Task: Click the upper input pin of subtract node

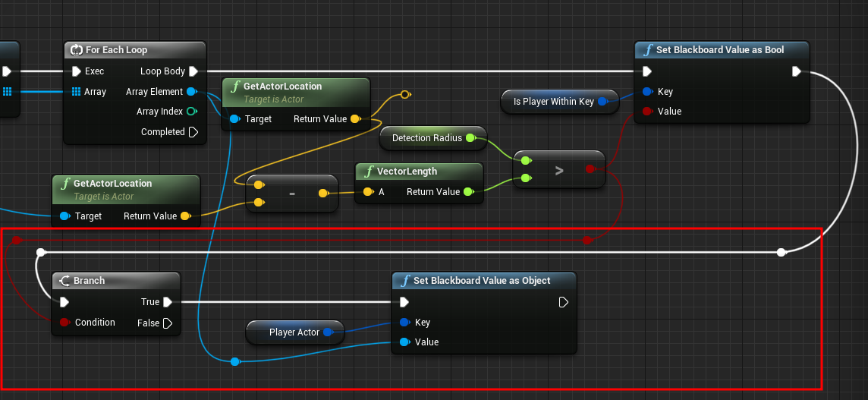Action: tap(259, 184)
